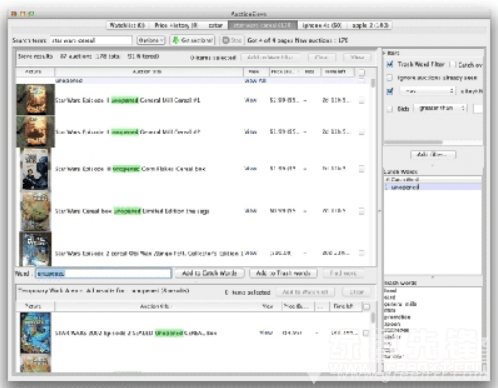The height and width of the screenshot is (388, 498).
Task: Select 'general mills' in the Trash Words list
Action: [x=401, y=304]
